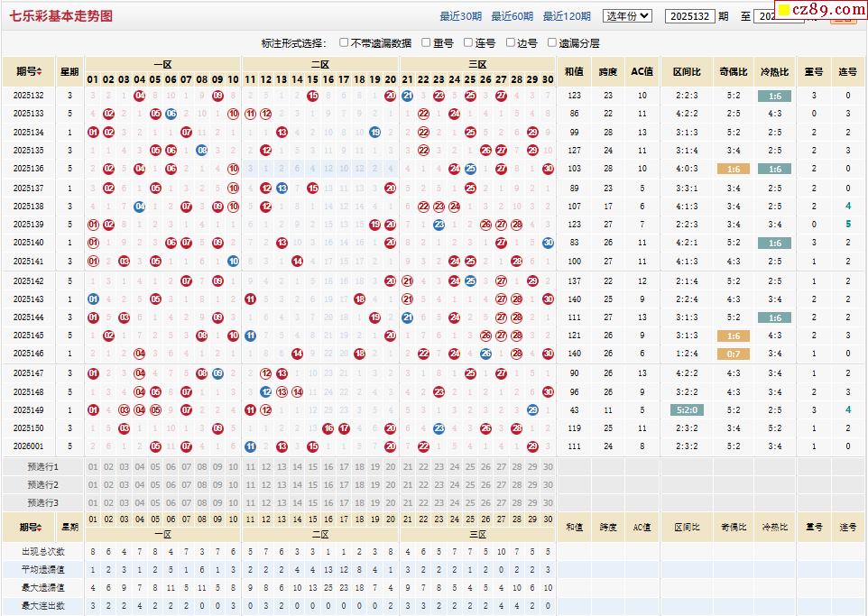Click red ball 30 in row 2025136
868x616 pixels.
(548, 169)
